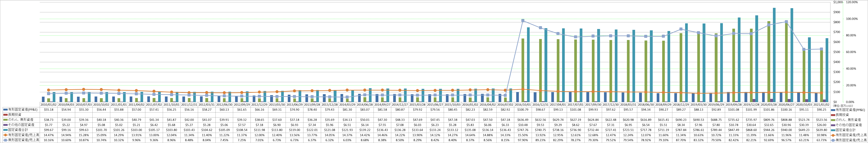Click the $7.57 other fixed assets cell
This screenshot has height=143, width=868.
[242, 125]
